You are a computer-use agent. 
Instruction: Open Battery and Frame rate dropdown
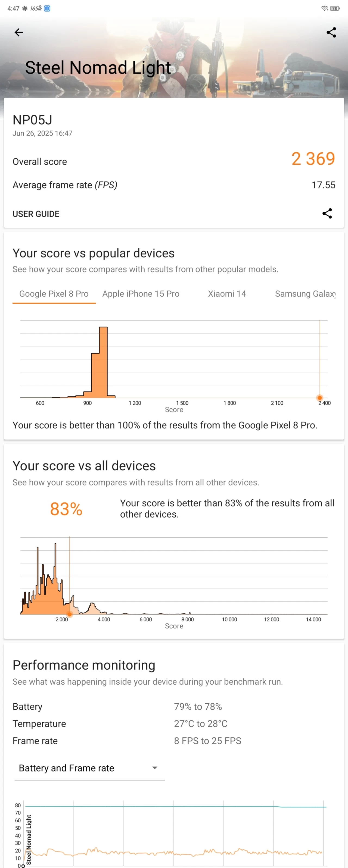click(90, 768)
